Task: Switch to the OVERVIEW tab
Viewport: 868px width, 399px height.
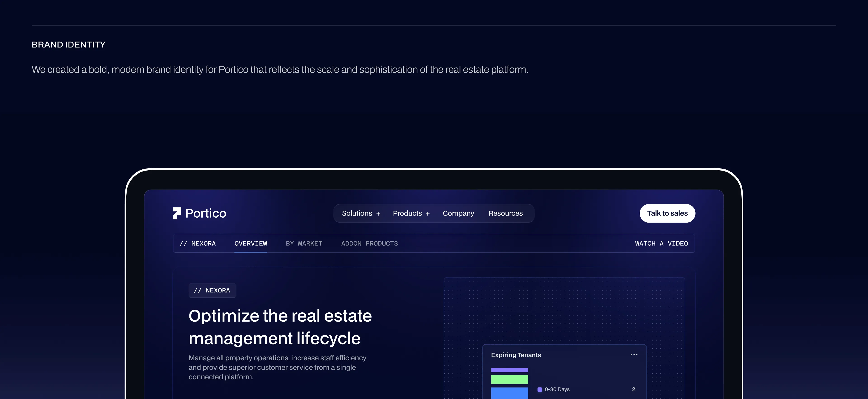Action: click(251, 244)
